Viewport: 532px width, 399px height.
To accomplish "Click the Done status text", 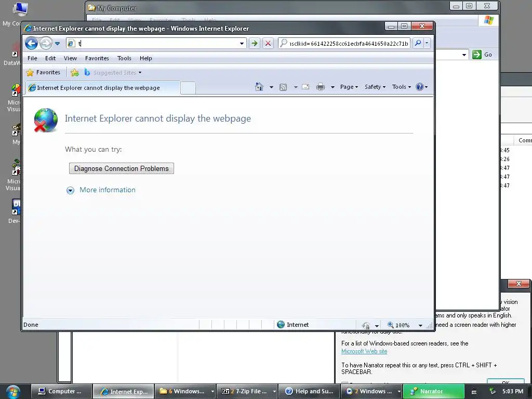I will [x=31, y=325].
